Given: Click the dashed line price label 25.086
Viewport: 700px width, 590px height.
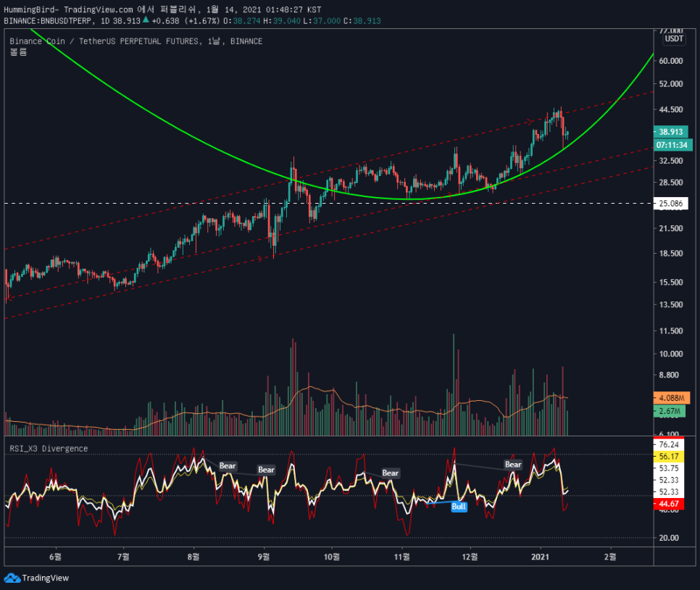Looking at the screenshot, I should tap(671, 204).
